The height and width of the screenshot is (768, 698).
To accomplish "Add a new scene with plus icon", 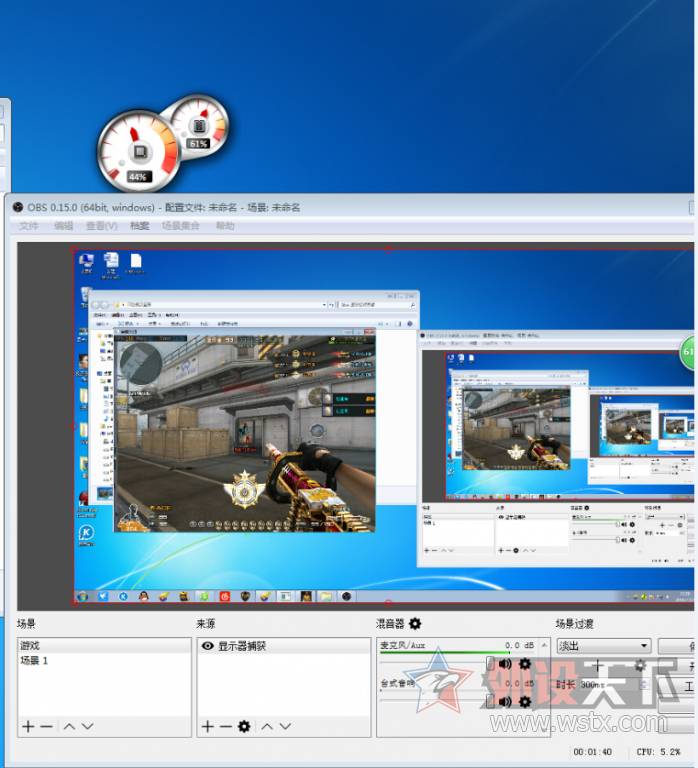I will 28,726.
